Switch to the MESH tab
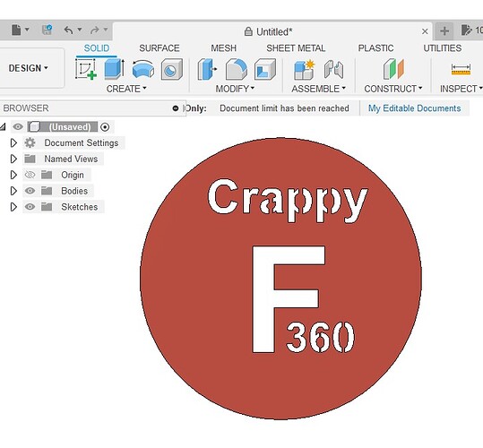 [224, 48]
